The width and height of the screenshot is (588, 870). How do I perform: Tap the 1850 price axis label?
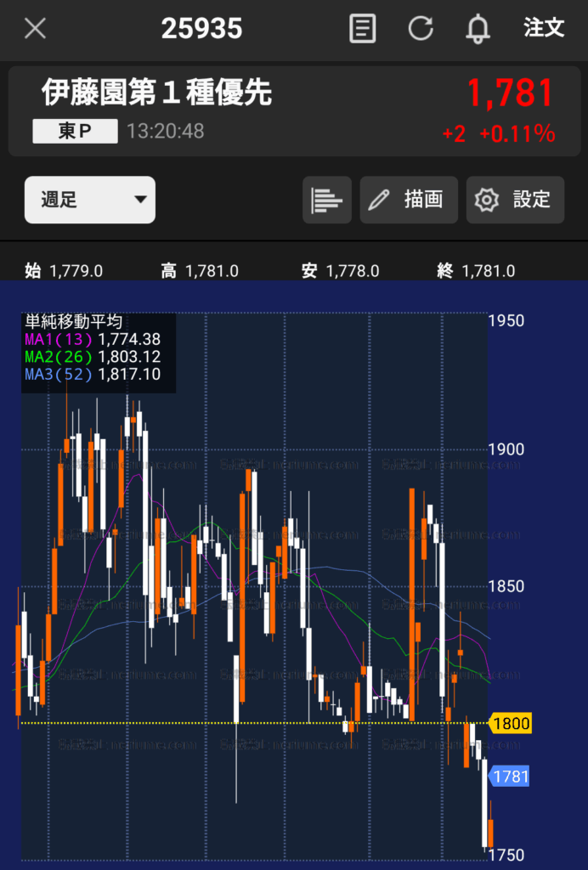(x=506, y=586)
